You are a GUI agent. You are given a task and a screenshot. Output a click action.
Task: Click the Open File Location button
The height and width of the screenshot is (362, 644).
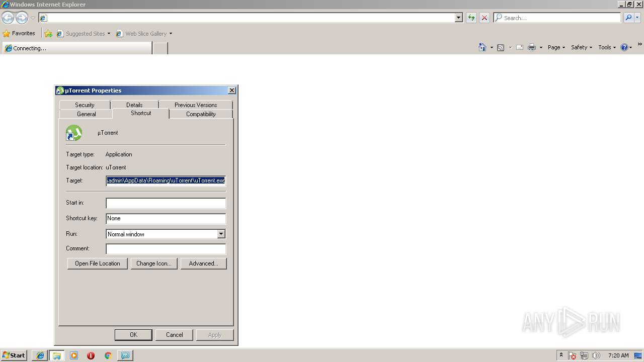tap(98, 263)
